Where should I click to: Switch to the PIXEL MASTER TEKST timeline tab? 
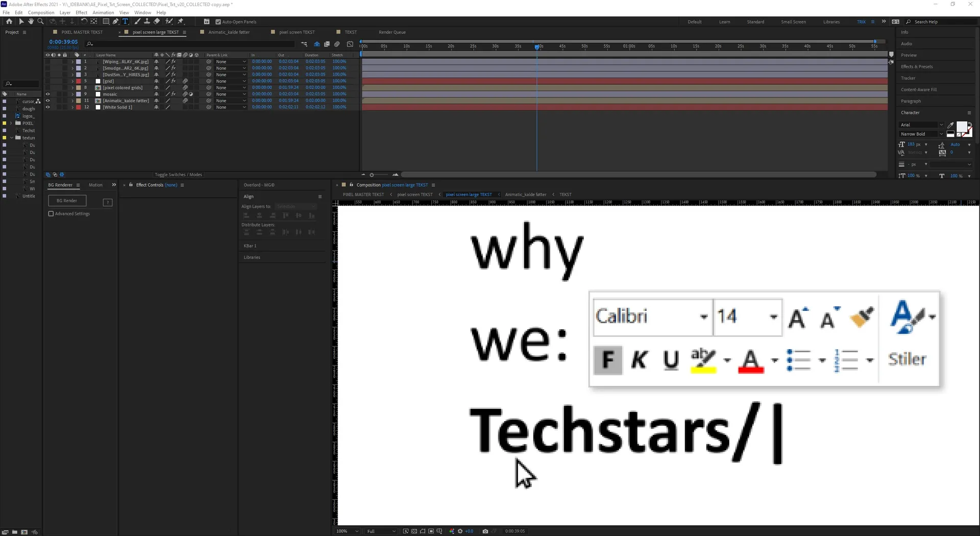[x=82, y=32]
